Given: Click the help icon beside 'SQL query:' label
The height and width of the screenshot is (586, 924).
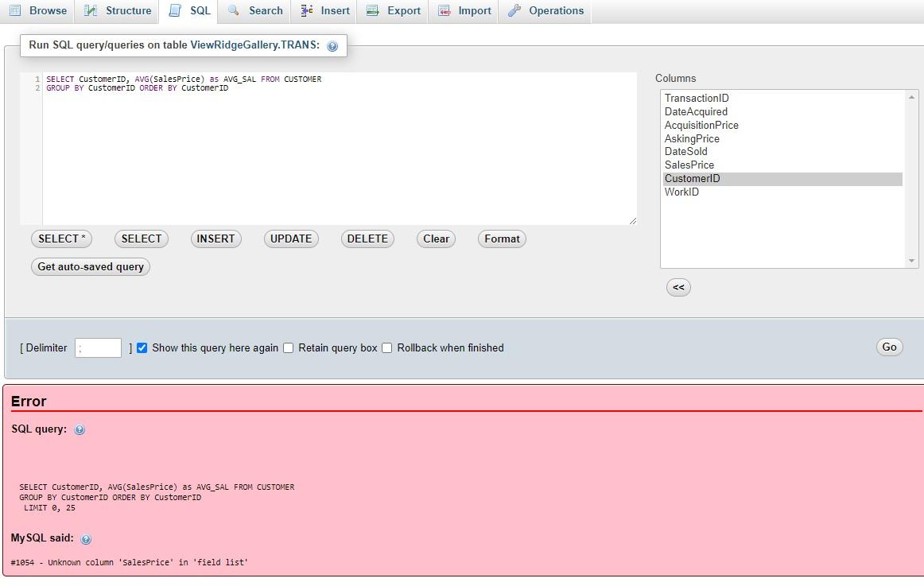Looking at the screenshot, I should coord(79,429).
